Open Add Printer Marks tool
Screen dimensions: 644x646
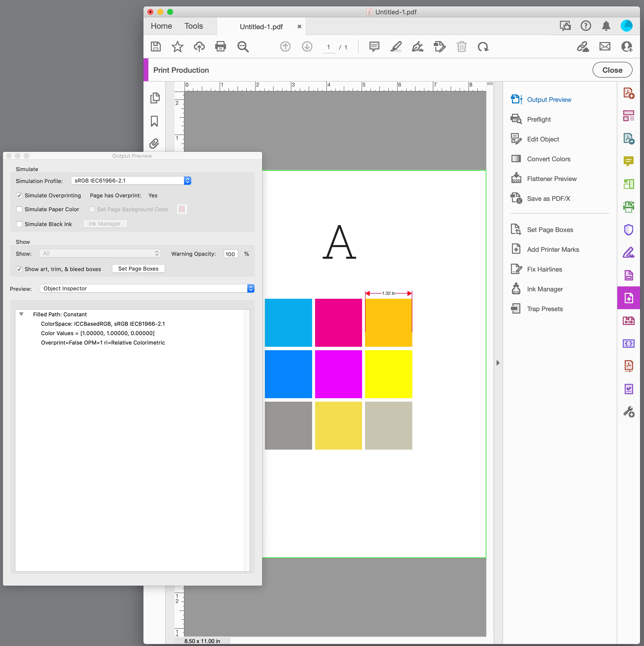[x=553, y=250]
